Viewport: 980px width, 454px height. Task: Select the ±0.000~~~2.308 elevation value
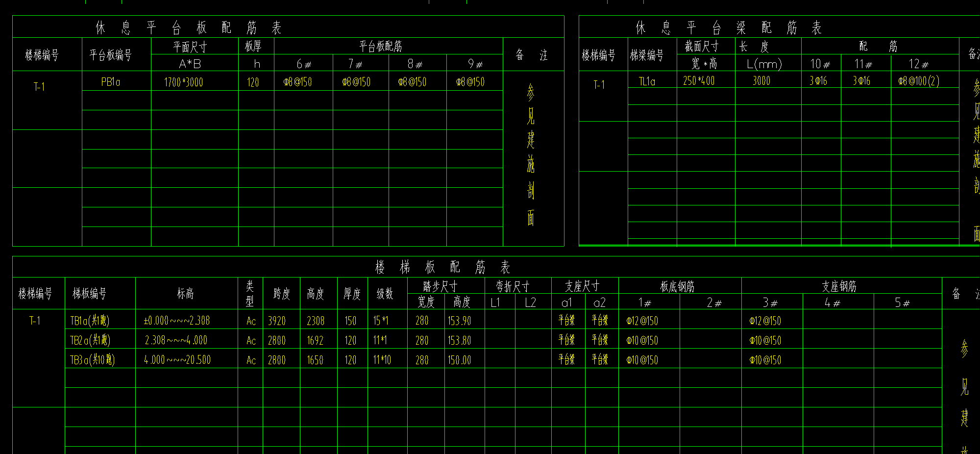click(176, 321)
